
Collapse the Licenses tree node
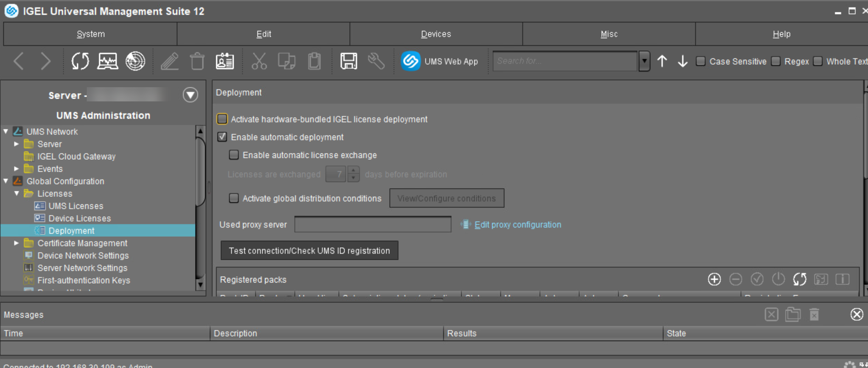17,194
